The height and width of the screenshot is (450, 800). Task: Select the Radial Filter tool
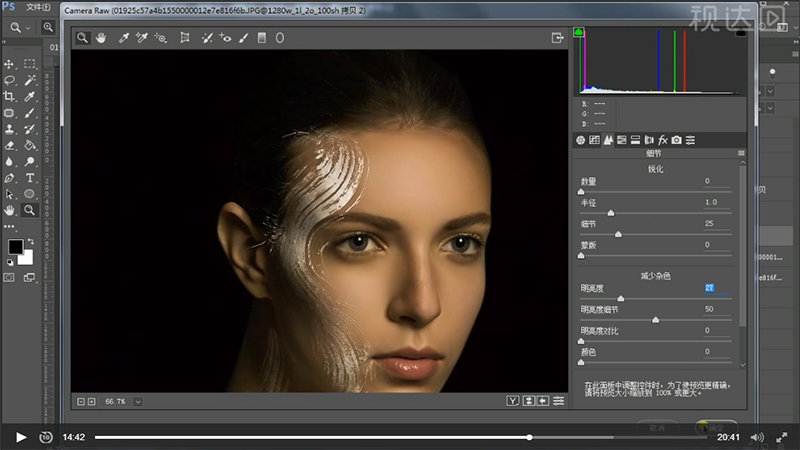click(280, 38)
